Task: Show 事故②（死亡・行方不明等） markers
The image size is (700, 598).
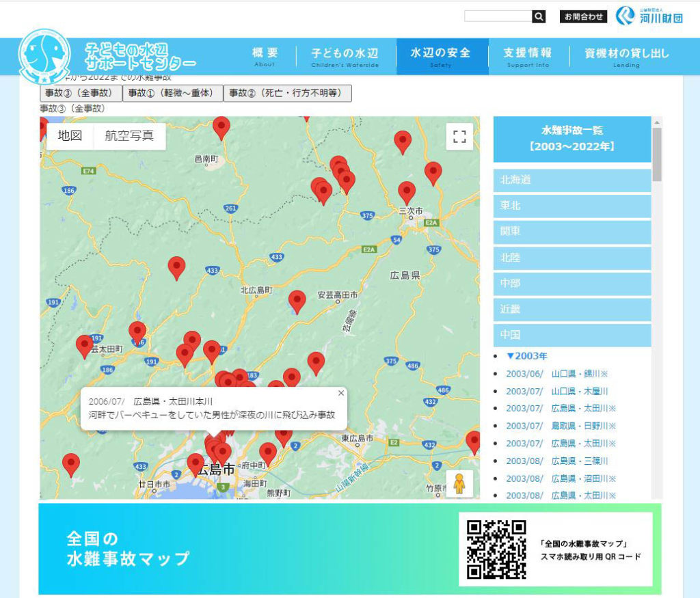Action: 287,93
